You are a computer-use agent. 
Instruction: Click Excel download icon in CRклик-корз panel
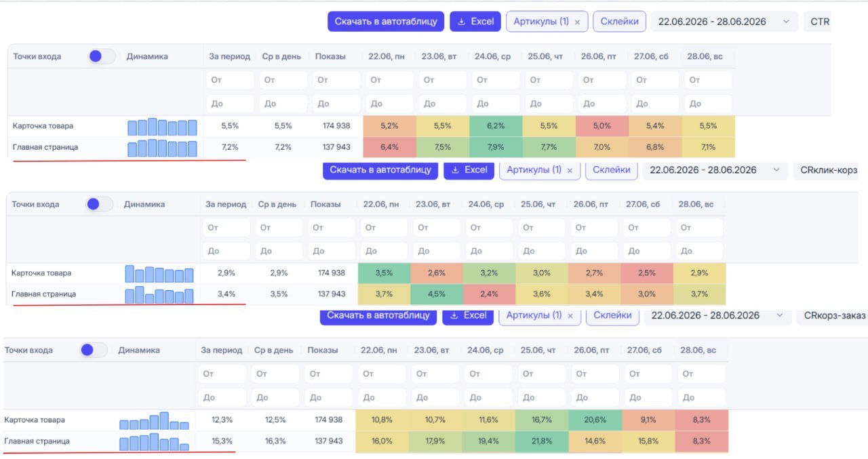point(456,170)
